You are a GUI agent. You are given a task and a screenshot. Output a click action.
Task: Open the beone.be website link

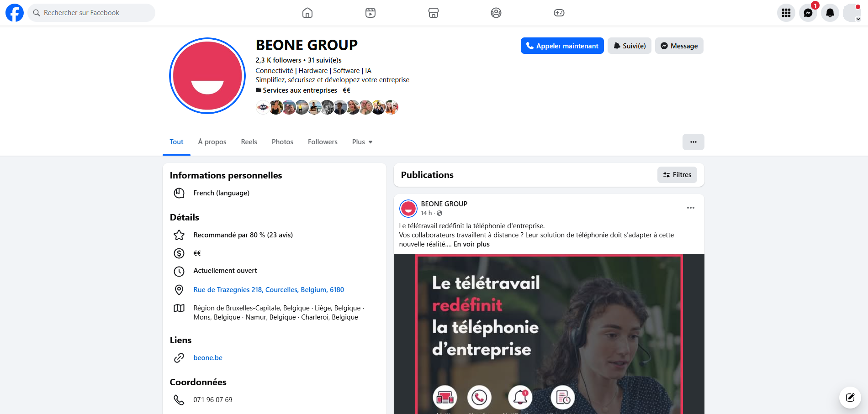[208, 358]
